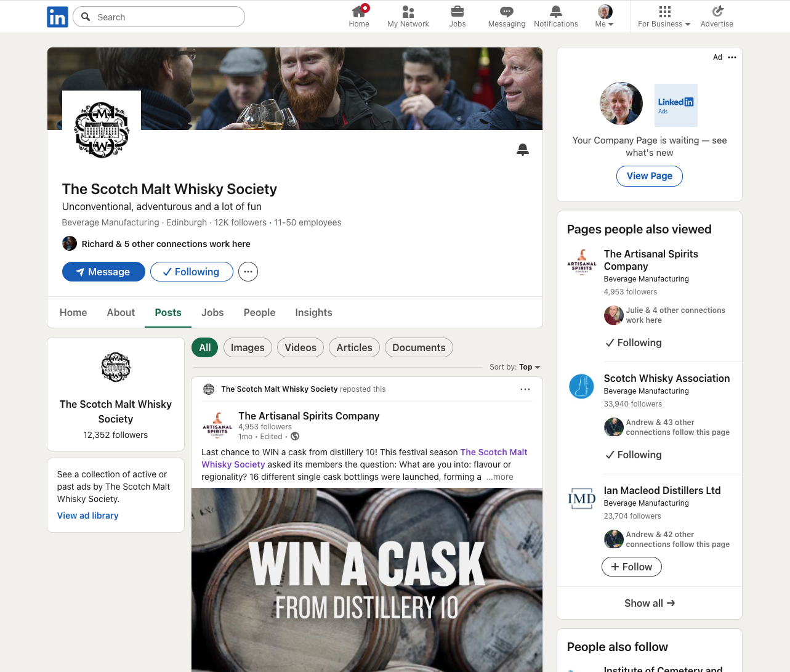This screenshot has height=672, width=790.
Task: Open the View ad library link
Action: 88,516
